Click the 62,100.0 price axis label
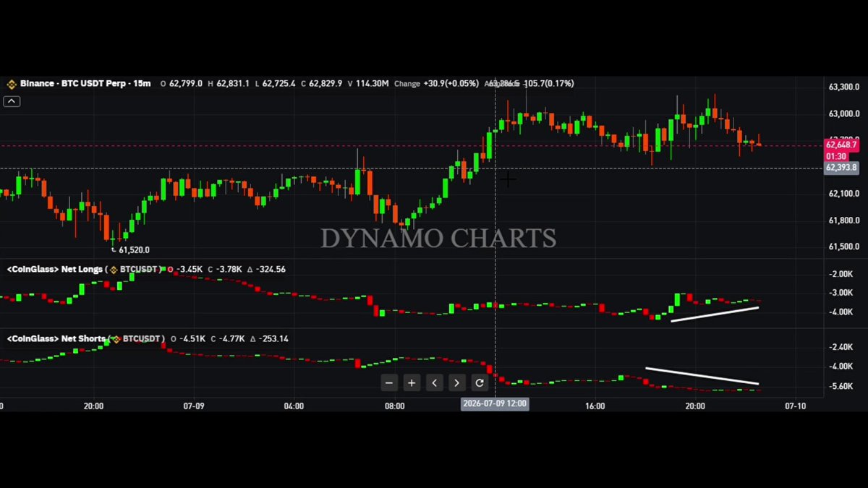 [x=843, y=194]
